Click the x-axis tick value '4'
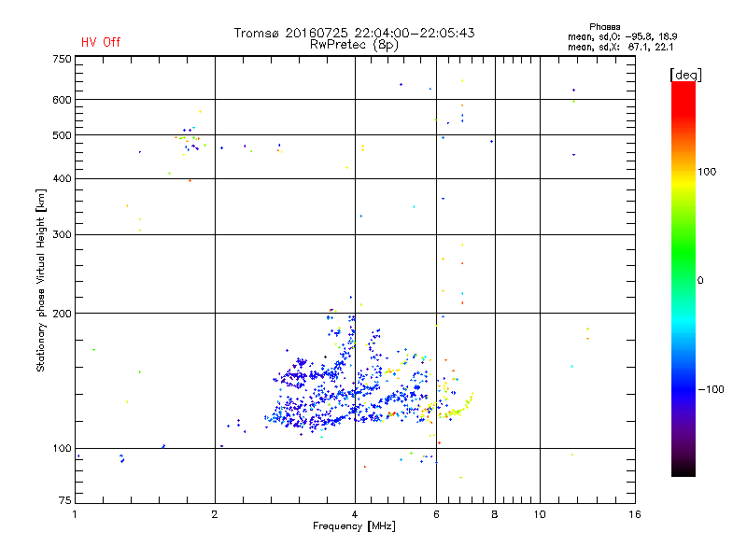This screenshot has width=747, height=560. pos(355,514)
